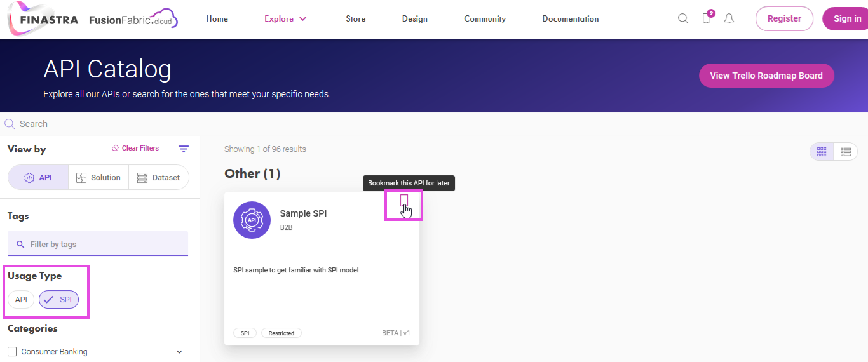Viewport: 868px width, 362px height.
Task: Open View Trello Roadmap Board
Action: (x=766, y=76)
